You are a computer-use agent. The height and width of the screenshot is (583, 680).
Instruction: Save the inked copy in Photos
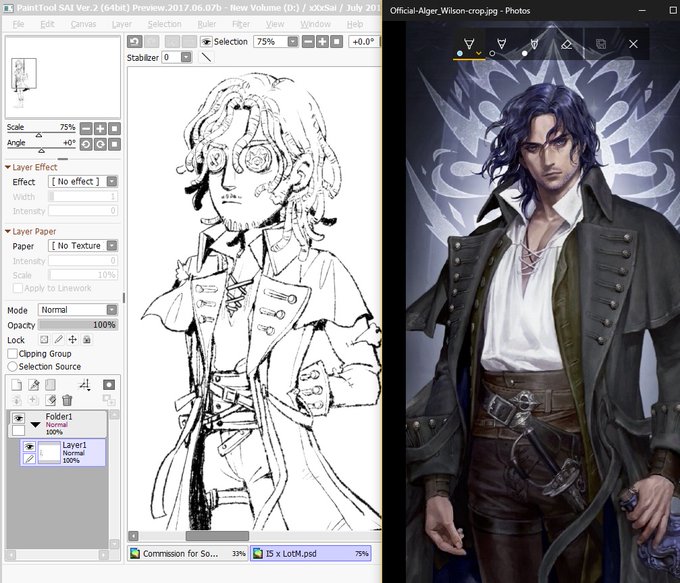tap(601, 44)
